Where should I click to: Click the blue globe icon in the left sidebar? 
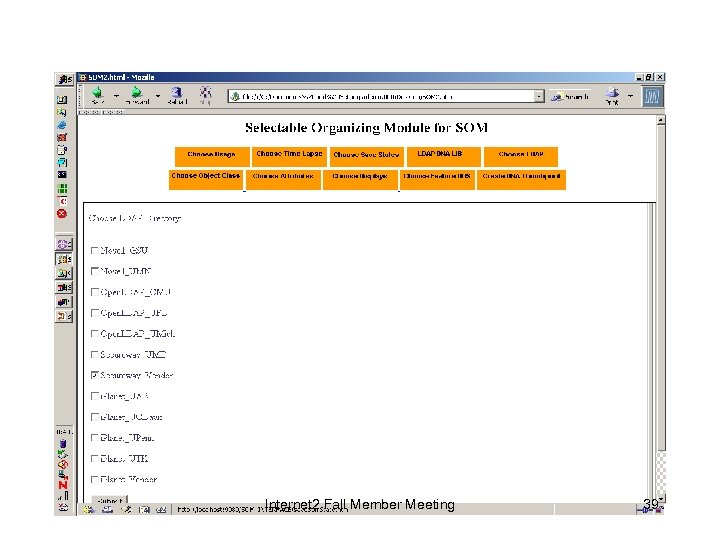62,125
